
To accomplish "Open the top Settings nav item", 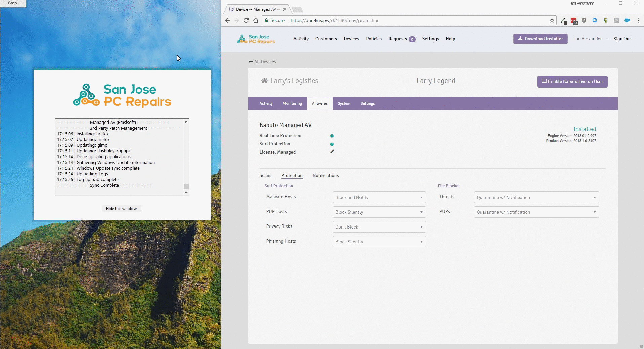I will (430, 39).
